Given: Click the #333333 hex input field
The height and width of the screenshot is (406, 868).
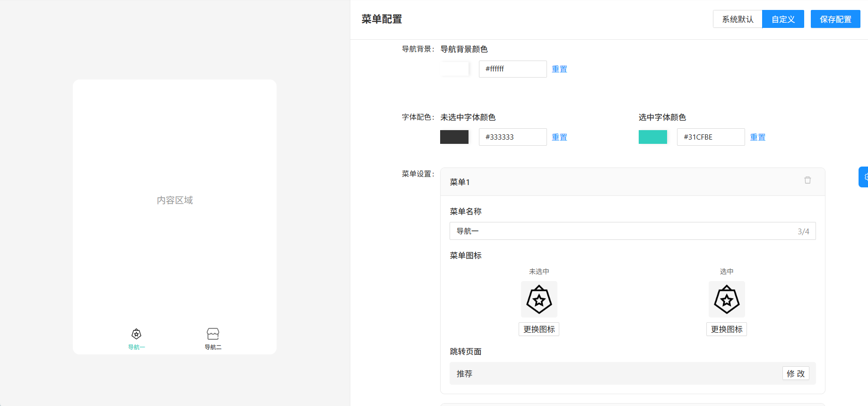Looking at the screenshot, I should (513, 137).
